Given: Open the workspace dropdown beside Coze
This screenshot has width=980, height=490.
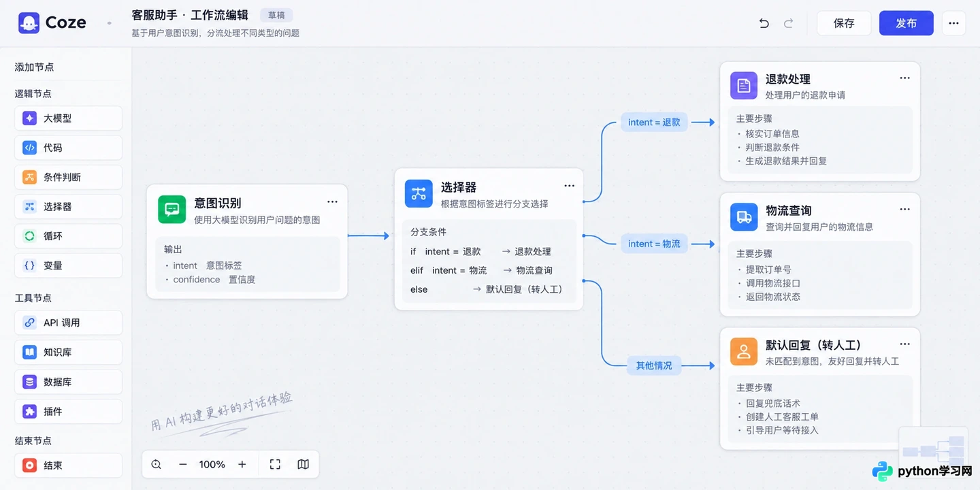Looking at the screenshot, I should pos(109,24).
